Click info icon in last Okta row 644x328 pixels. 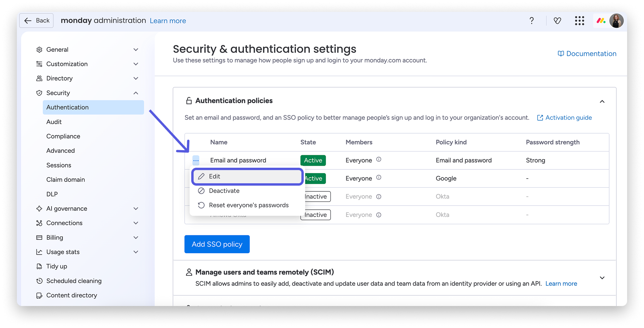click(x=379, y=215)
